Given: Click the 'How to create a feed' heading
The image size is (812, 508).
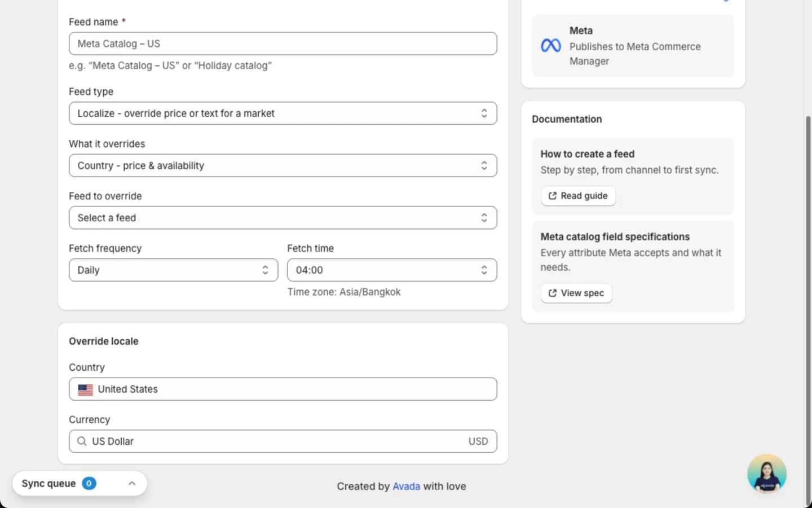Looking at the screenshot, I should (588, 154).
